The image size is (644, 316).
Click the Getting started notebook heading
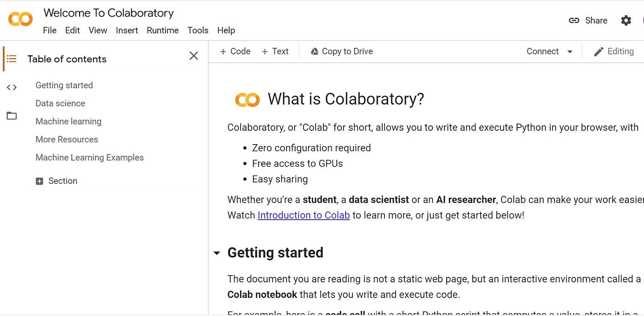pyautogui.click(x=275, y=252)
